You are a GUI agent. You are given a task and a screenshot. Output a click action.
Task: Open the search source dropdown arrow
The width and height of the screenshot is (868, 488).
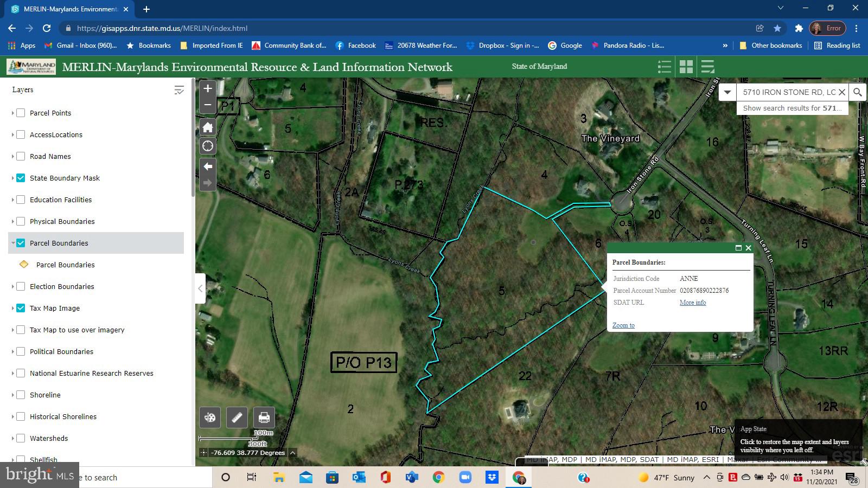point(727,92)
